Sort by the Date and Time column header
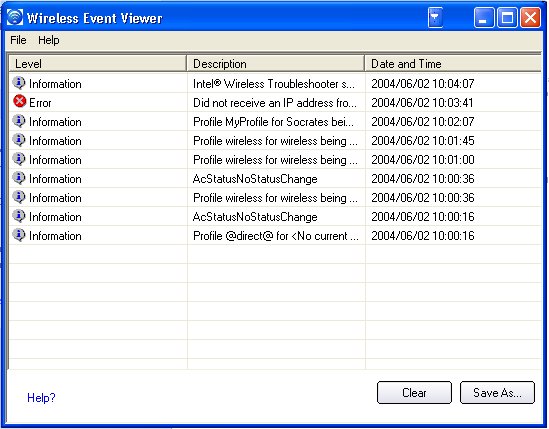Screen dimensions: 549x429 (x=453, y=64)
